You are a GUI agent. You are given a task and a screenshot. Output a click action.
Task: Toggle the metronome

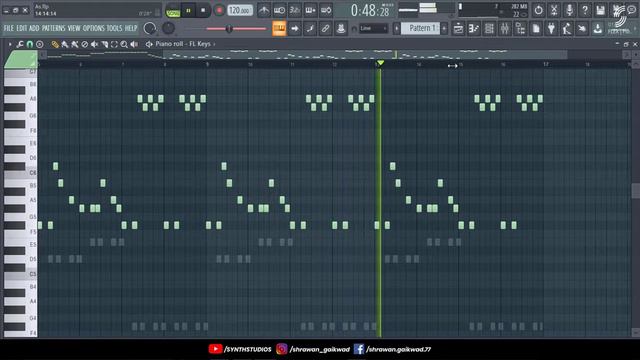264,10
